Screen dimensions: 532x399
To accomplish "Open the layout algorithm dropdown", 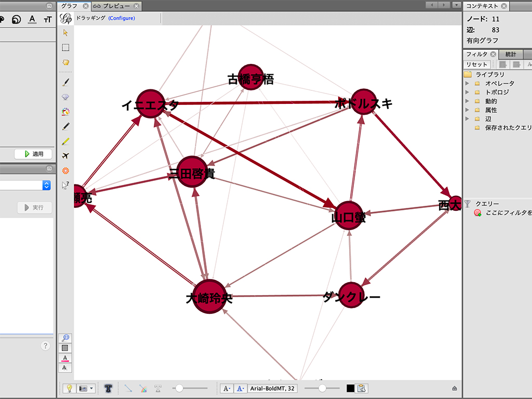I will tap(46, 185).
